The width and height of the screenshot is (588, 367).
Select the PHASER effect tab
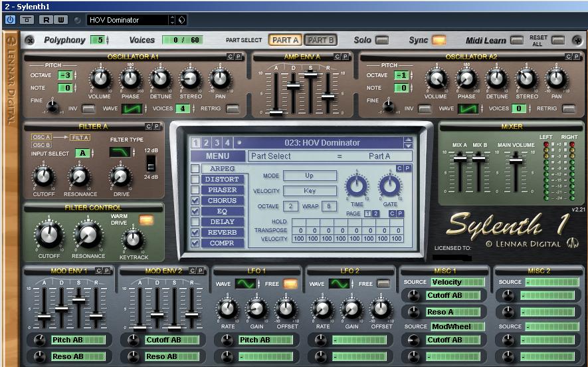[x=223, y=190]
